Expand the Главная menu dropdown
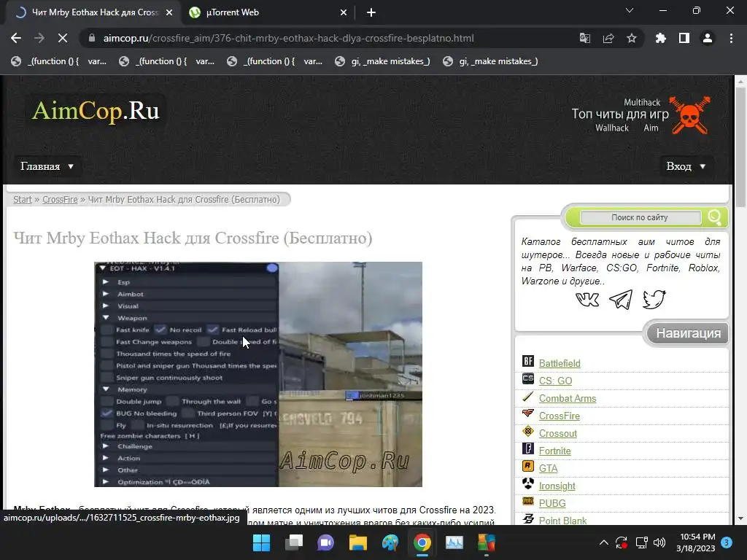Viewport: 747px width, 560px height. [x=47, y=166]
